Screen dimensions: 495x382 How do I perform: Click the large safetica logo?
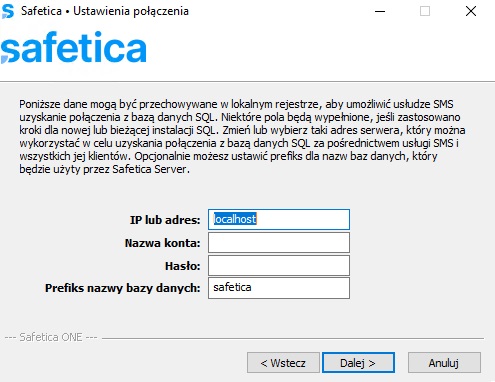click(74, 47)
